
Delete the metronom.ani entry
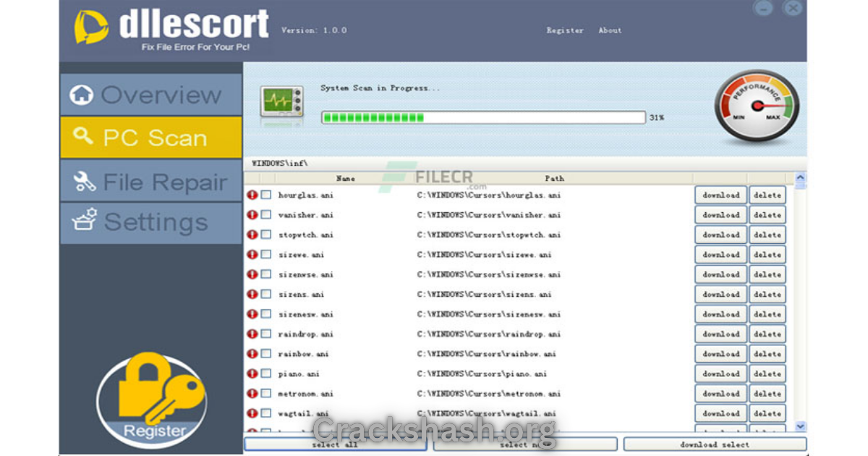tap(767, 394)
